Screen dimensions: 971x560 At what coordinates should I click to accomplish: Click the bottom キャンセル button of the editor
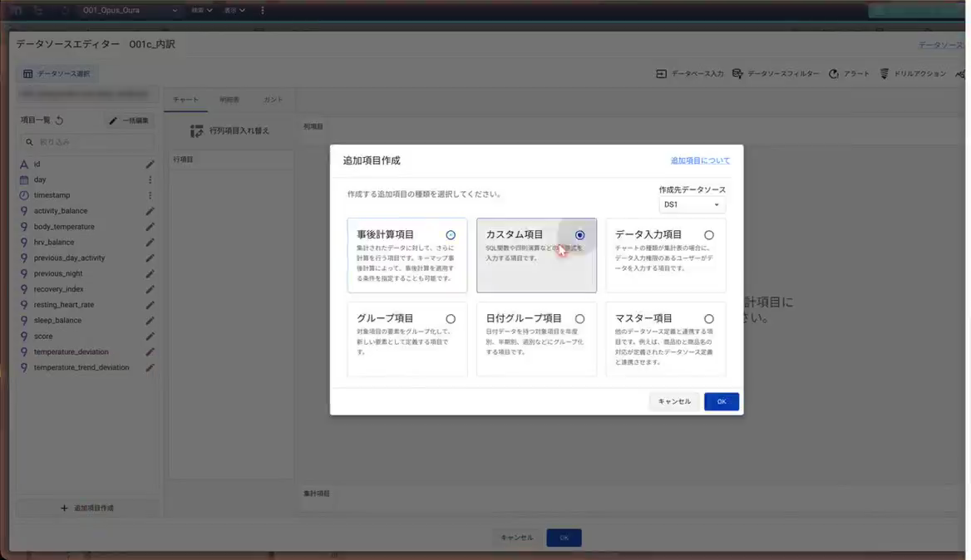[516, 538]
